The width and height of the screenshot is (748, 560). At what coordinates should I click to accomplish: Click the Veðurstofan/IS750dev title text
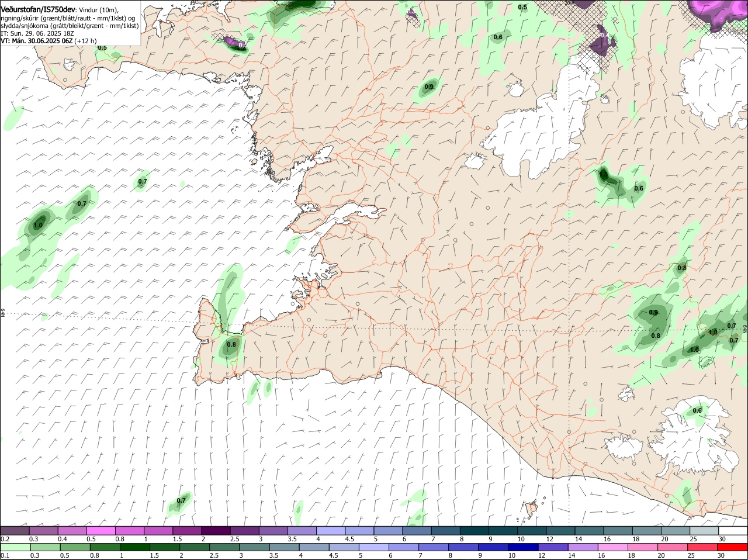39,9
